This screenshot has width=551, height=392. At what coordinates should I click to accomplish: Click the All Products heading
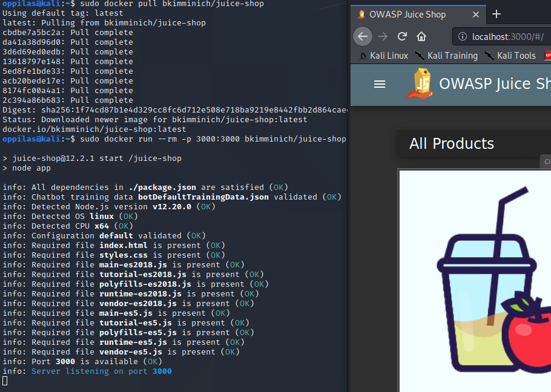coord(452,143)
